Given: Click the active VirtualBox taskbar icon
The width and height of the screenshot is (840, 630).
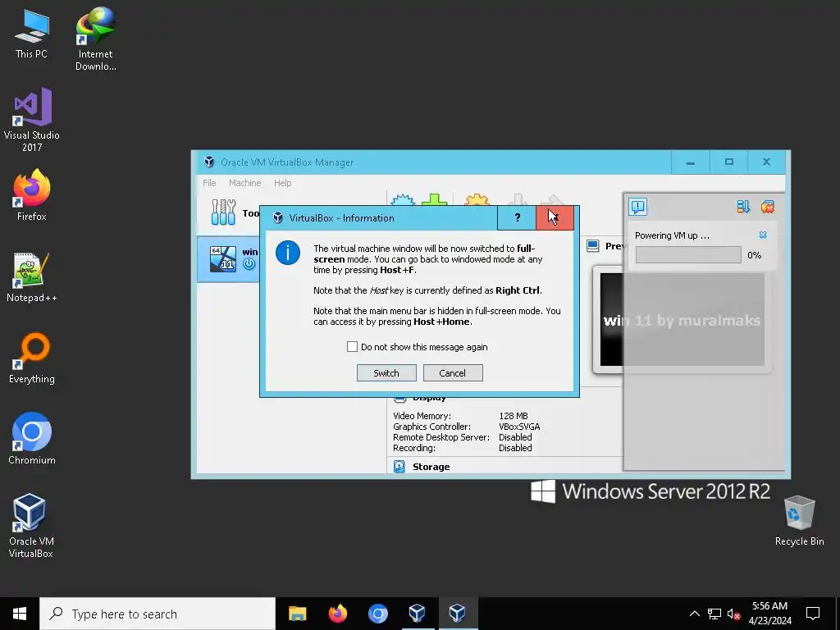Looking at the screenshot, I should coord(458,614).
